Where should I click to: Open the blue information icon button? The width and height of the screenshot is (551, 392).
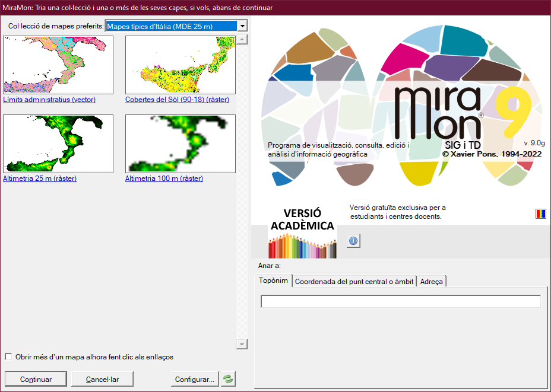[x=353, y=241]
